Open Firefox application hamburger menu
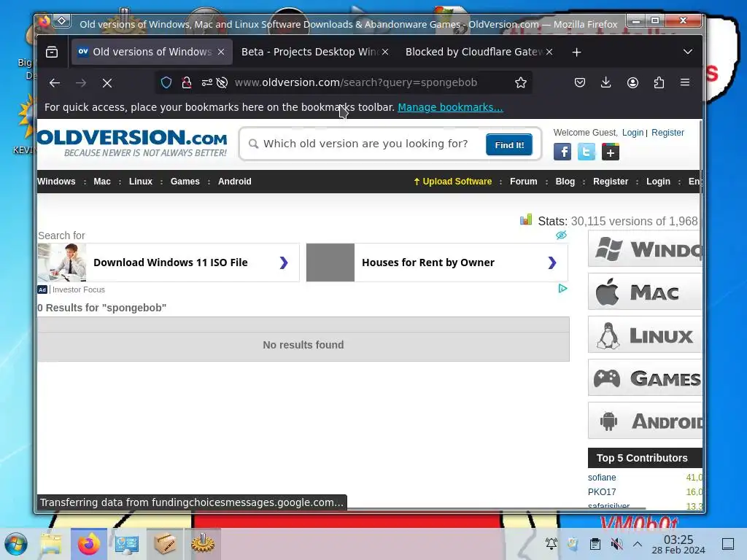This screenshot has height=560, width=747. (685, 82)
